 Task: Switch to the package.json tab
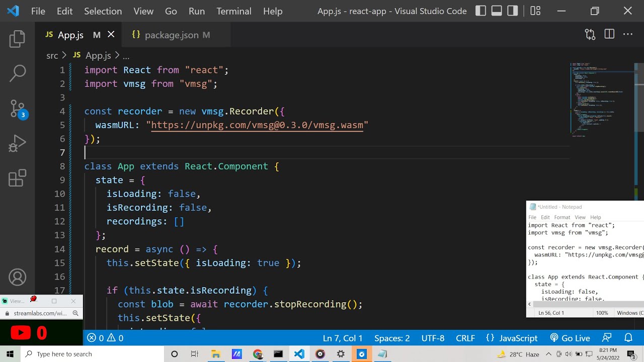pyautogui.click(x=172, y=35)
